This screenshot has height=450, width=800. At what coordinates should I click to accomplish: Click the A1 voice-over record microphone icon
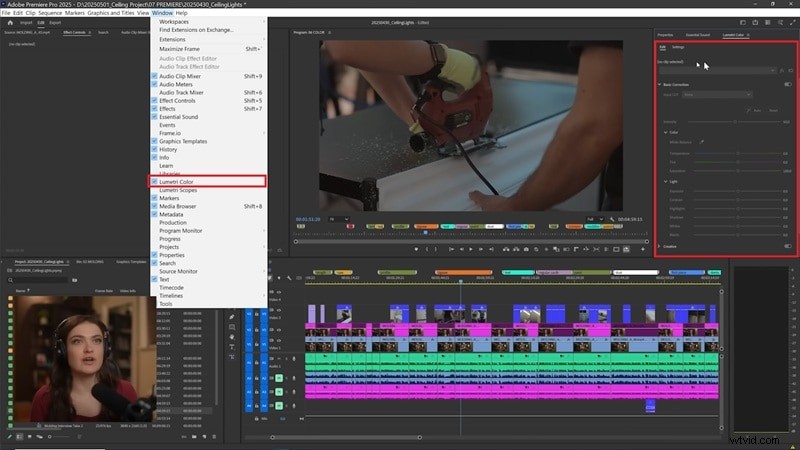click(x=294, y=359)
